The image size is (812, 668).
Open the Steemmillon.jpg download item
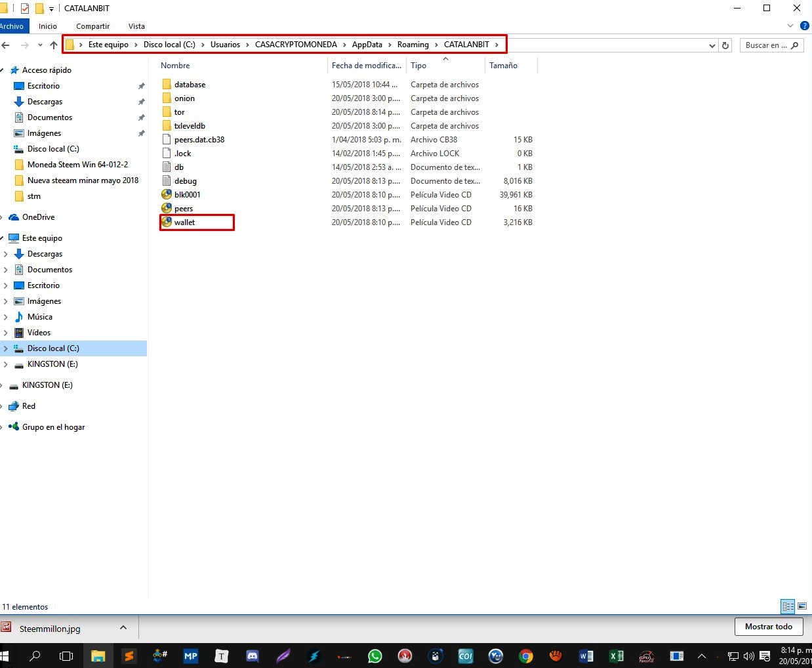tap(50, 629)
